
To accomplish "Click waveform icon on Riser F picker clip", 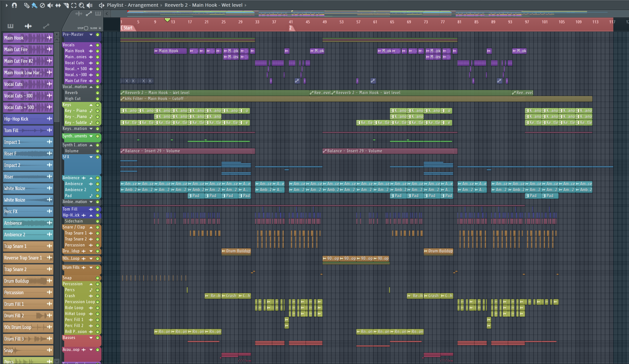I will [49, 153].
